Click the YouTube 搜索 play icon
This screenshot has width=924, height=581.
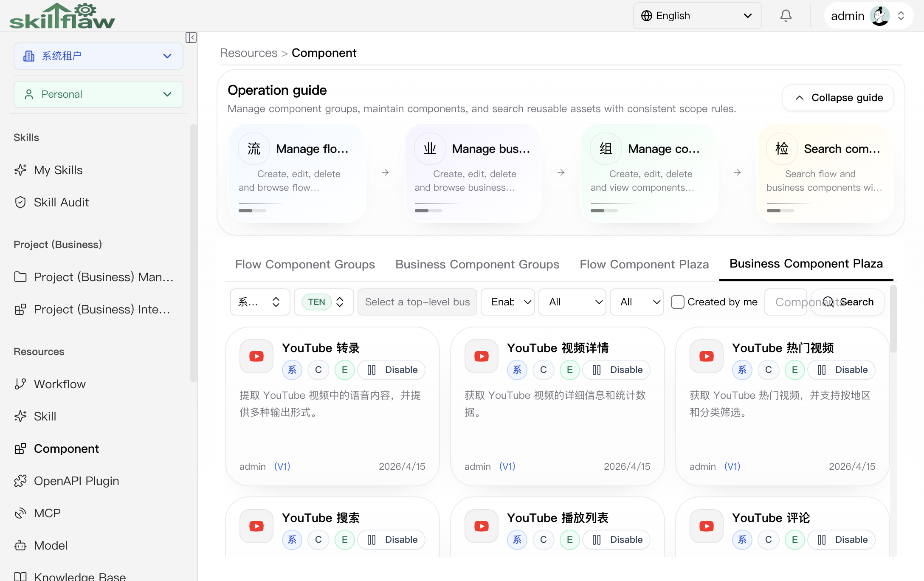(x=256, y=526)
